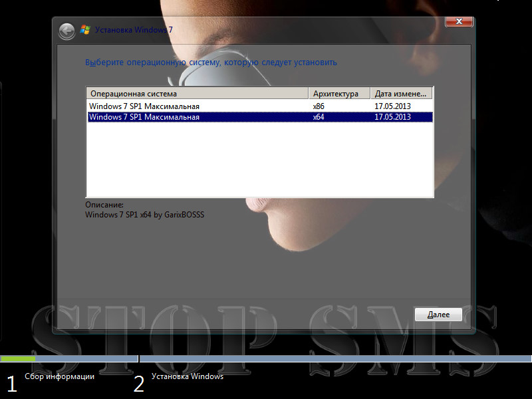Click the Установка Windows 7 title text
Image resolution: width=532 pixels, height=399 pixels.
[134, 30]
